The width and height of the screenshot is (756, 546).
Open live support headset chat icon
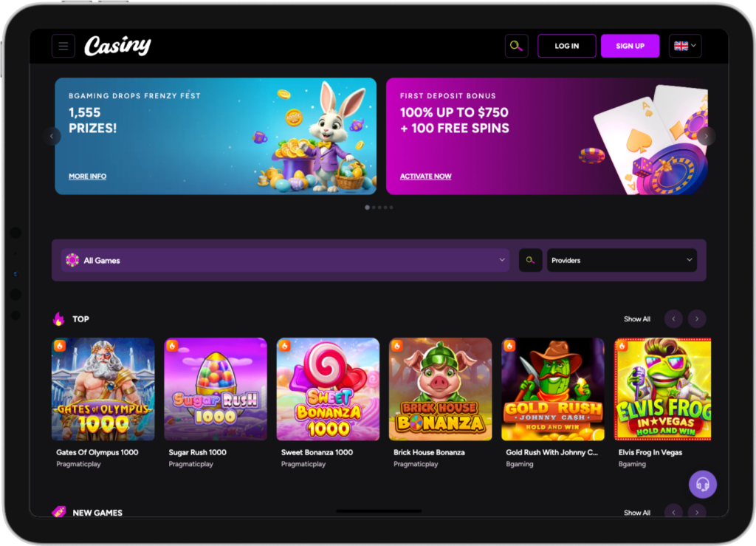click(x=703, y=484)
